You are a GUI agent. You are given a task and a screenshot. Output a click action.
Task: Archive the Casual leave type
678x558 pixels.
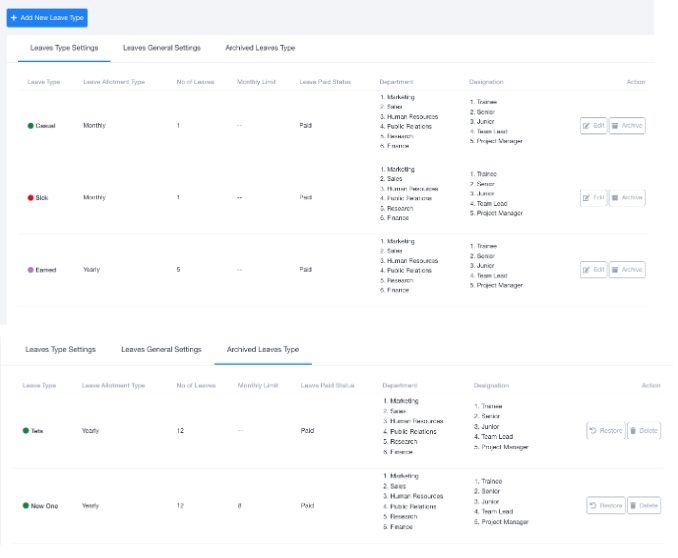coord(627,126)
